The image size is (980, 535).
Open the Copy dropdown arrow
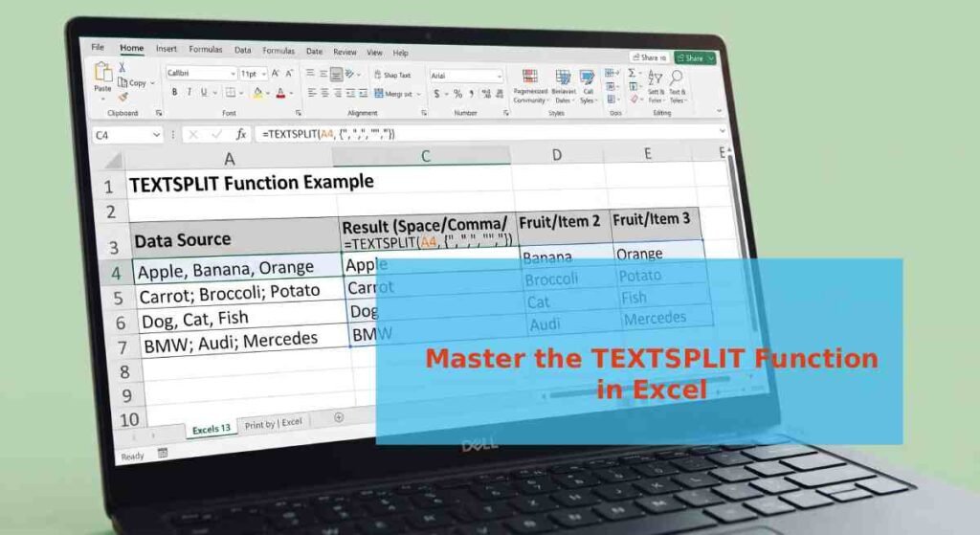[152, 83]
